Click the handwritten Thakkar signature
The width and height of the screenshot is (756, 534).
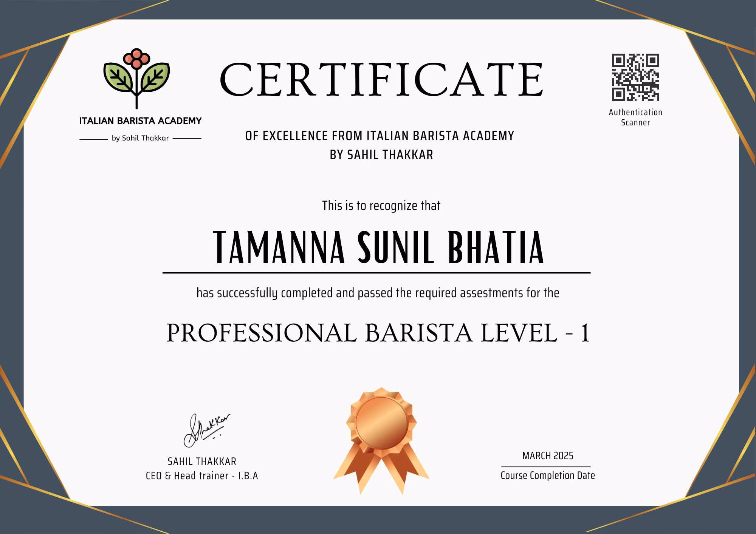(x=206, y=431)
